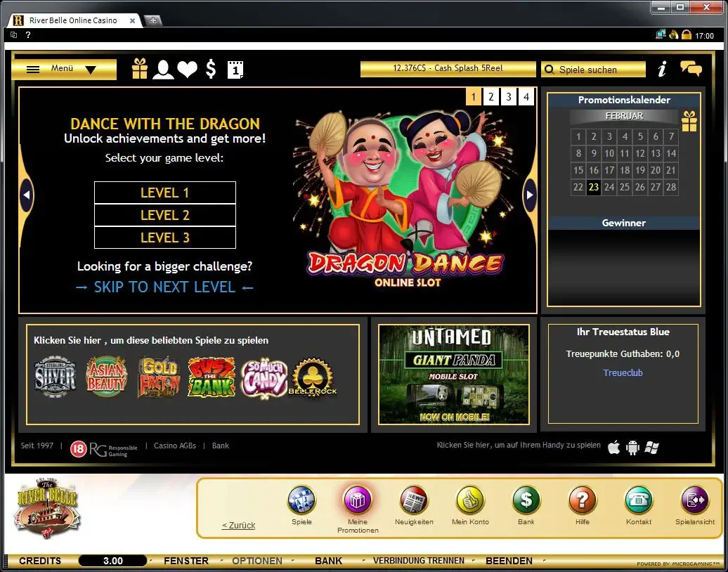The height and width of the screenshot is (572, 728).
Task: Click the heart favorites icon
Action: 187,69
